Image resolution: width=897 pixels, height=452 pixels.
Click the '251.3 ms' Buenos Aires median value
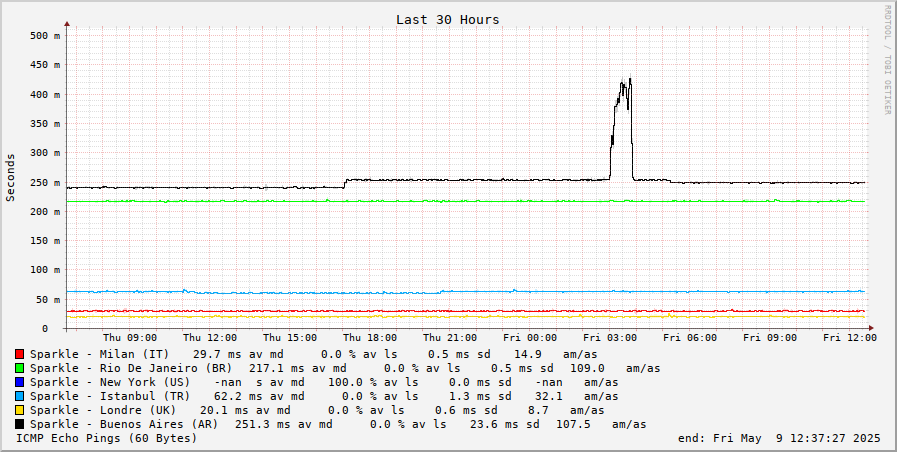click(260, 425)
